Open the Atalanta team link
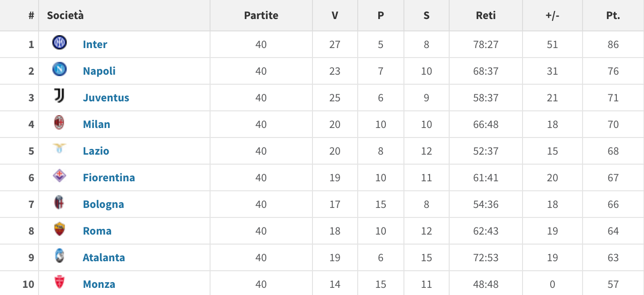 tap(104, 257)
